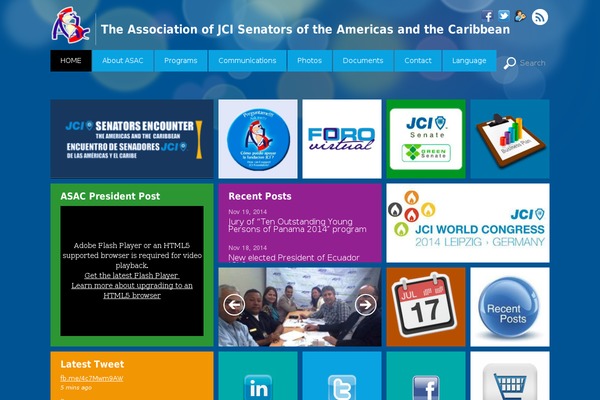The width and height of the screenshot is (600, 400).
Task: Open the fb.me/4c7Mwm9AW tweet link
Action: [x=92, y=378]
